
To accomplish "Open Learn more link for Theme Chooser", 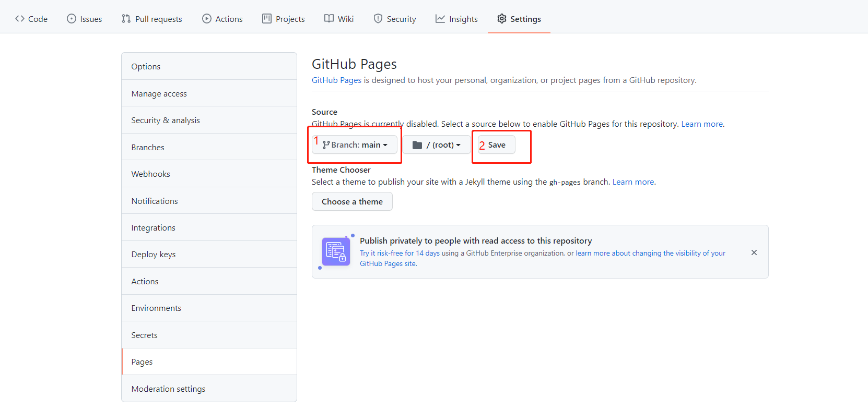I will pyautogui.click(x=633, y=182).
